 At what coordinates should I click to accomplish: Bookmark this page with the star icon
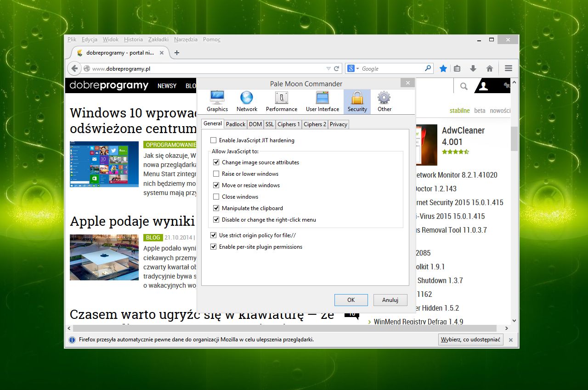(x=443, y=68)
